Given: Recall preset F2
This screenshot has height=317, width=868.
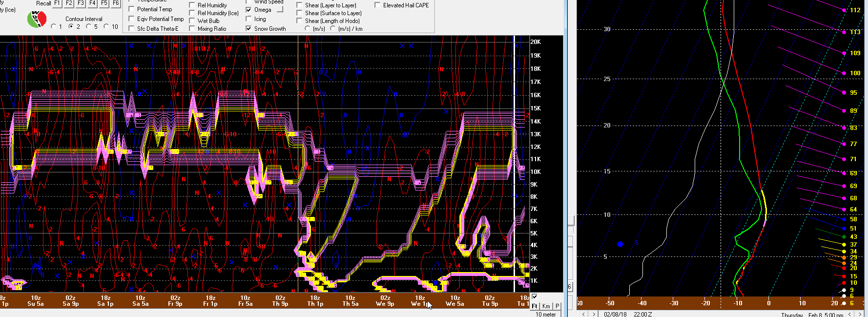Looking at the screenshot, I should [69, 3].
